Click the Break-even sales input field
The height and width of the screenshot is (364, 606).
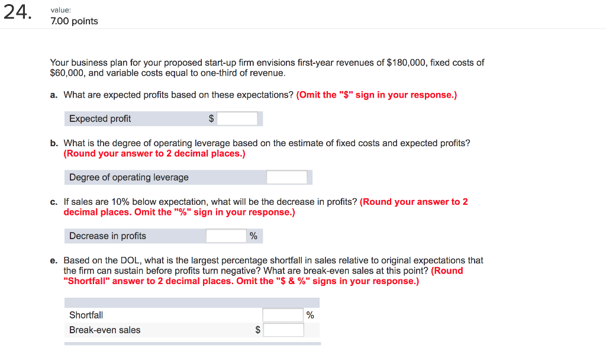[x=283, y=329]
